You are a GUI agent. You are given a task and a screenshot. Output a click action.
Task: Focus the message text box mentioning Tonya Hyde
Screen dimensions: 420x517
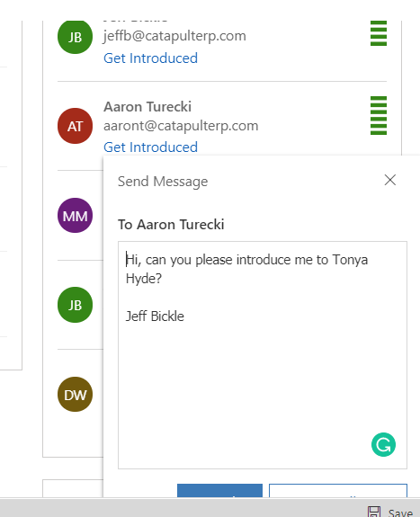(263, 355)
